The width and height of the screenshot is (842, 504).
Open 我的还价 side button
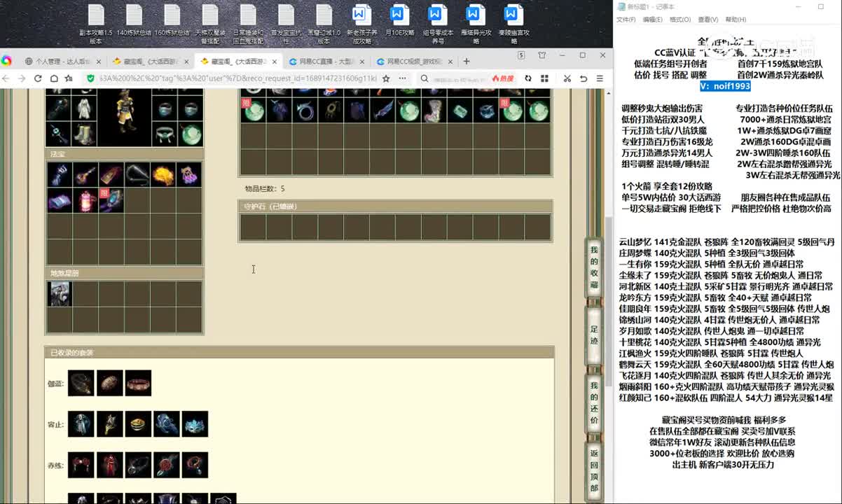point(594,402)
